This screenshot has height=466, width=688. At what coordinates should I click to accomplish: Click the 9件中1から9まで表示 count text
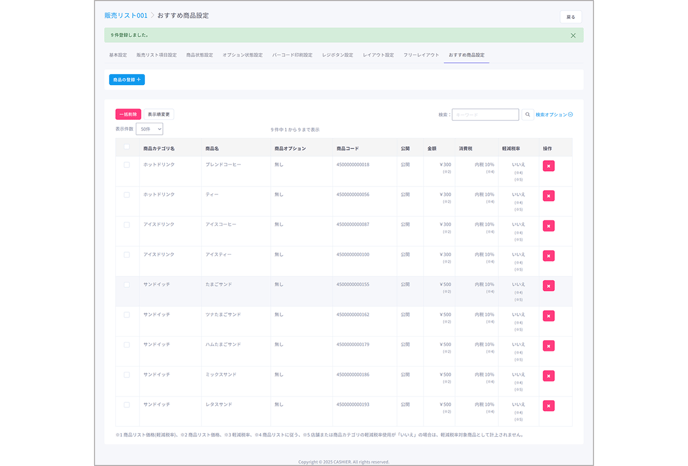[295, 129]
